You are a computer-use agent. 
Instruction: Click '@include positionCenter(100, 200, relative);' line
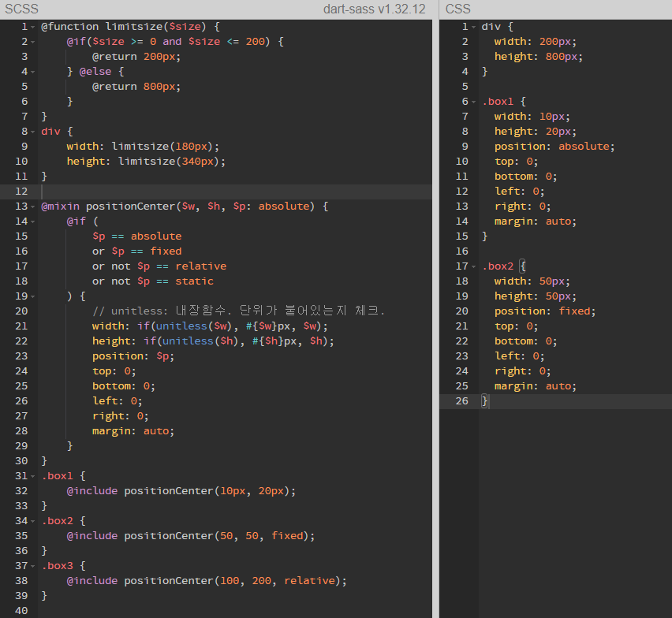[x=207, y=581]
